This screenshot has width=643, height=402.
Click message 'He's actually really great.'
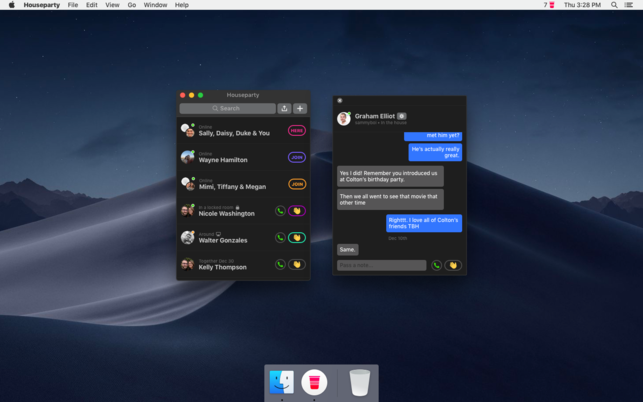click(435, 152)
